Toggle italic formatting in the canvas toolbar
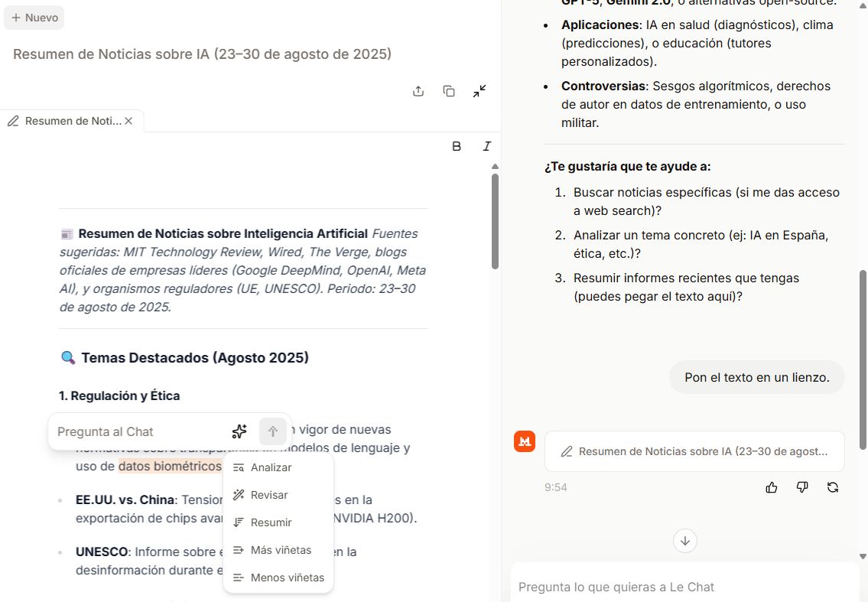The height and width of the screenshot is (602, 868). click(x=486, y=146)
